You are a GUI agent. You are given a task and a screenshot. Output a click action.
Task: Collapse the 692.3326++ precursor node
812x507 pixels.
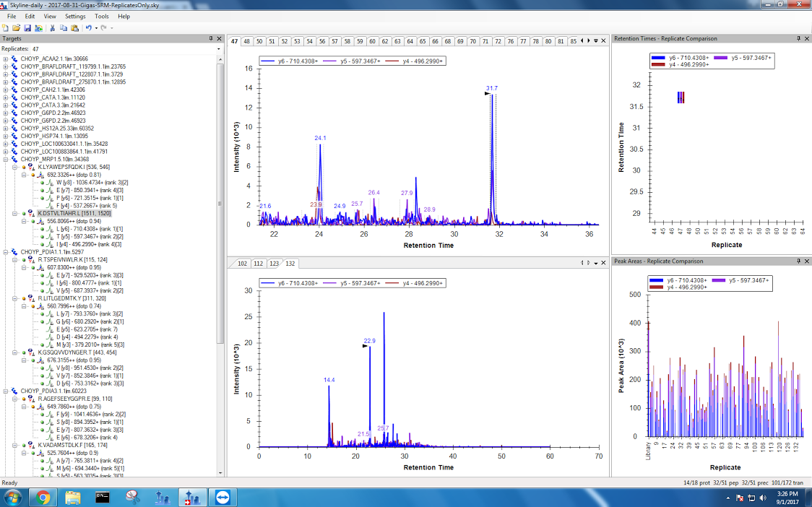(23, 175)
